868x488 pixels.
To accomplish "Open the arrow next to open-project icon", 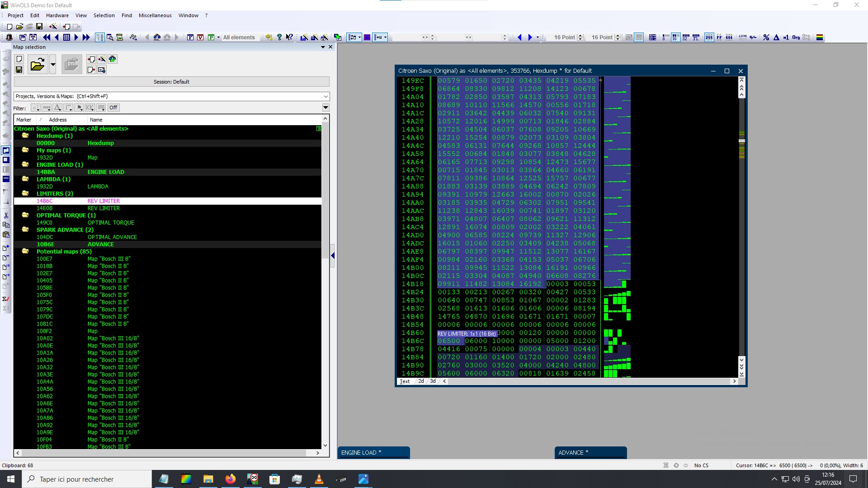I will tap(53, 65).
